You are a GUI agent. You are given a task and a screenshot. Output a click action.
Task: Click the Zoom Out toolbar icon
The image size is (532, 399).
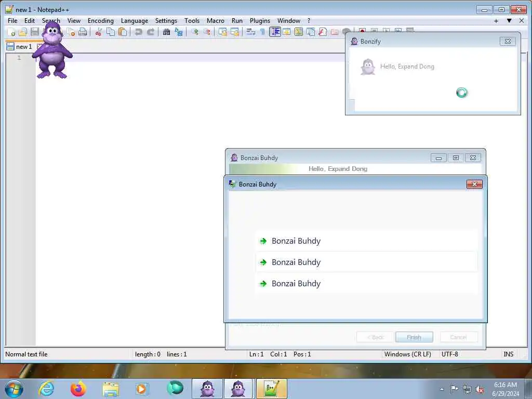207,32
